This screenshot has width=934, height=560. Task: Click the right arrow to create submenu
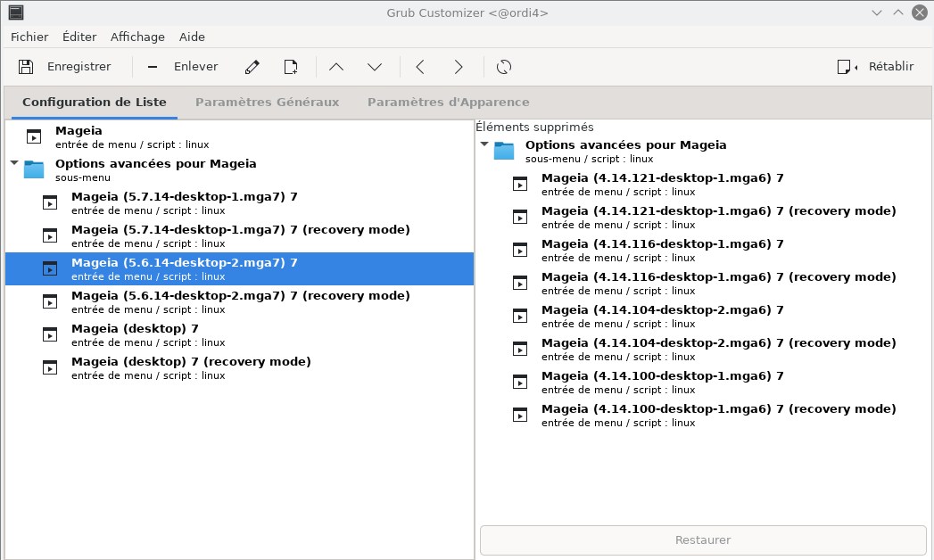[x=458, y=67]
